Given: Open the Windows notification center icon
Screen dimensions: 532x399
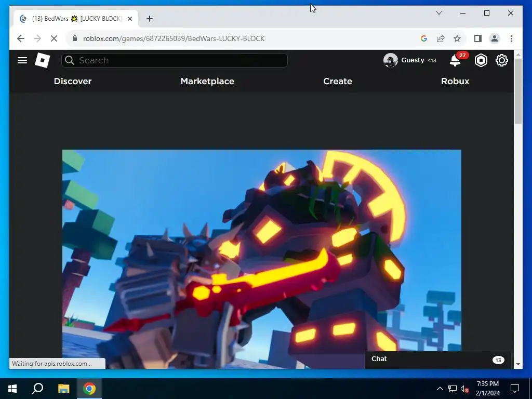Looking at the screenshot, I should (515, 389).
